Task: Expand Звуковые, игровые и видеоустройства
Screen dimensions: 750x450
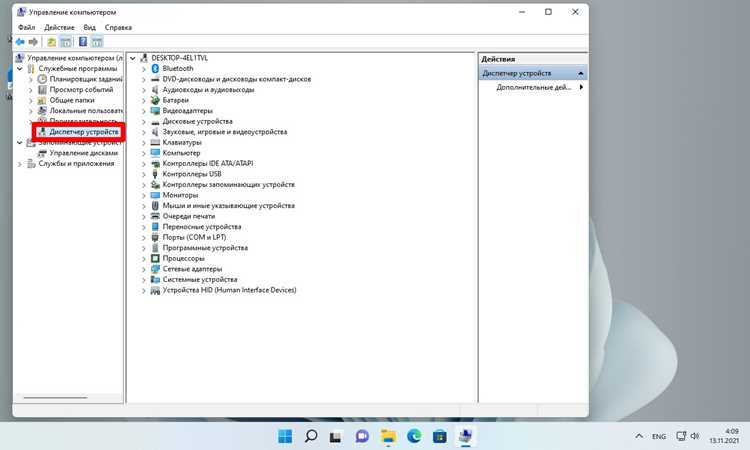Action: [x=143, y=132]
